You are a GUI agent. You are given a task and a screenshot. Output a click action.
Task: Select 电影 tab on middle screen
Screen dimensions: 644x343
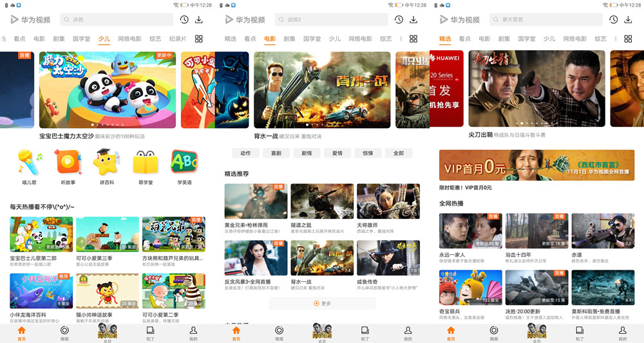coord(270,39)
